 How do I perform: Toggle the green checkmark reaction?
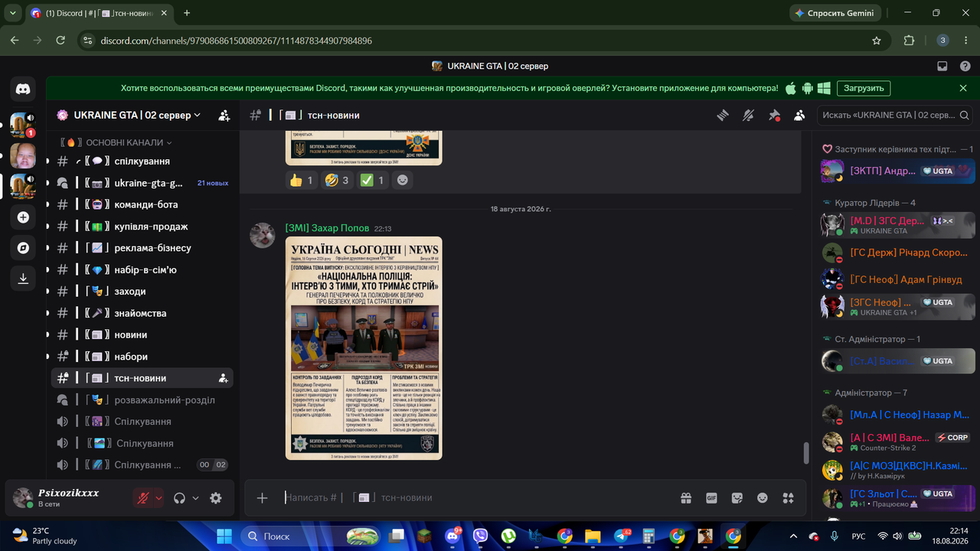pyautogui.click(x=373, y=181)
